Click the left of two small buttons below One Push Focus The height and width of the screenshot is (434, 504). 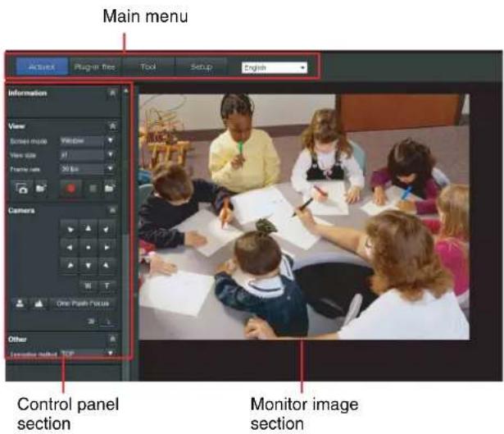(92, 321)
